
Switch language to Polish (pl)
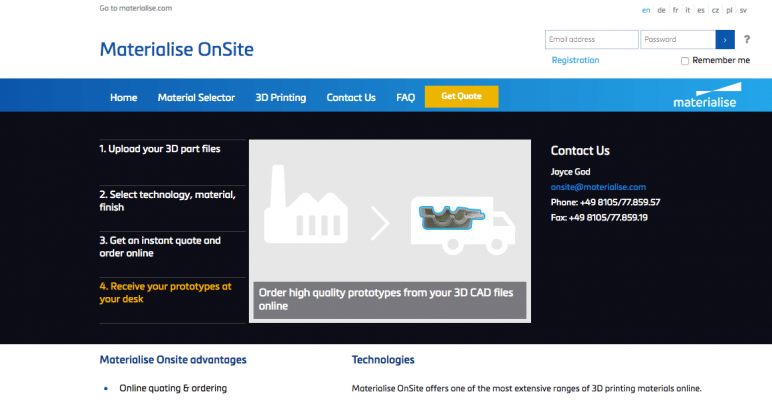(729, 10)
